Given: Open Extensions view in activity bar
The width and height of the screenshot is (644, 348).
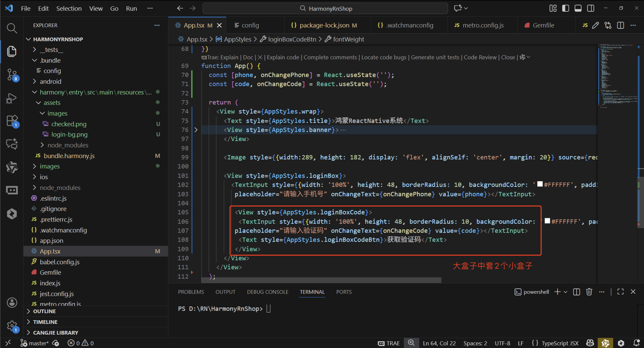Looking at the screenshot, I should pyautogui.click(x=12, y=121).
